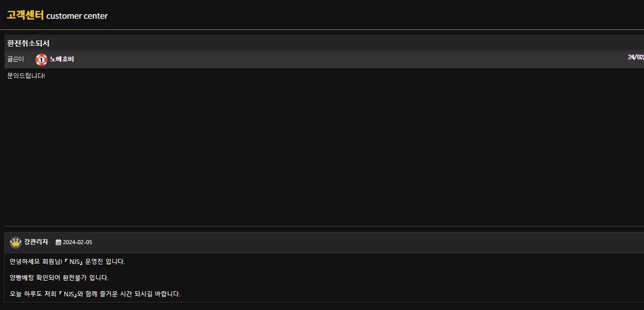Open the admin name 강관리자
Image resolution: width=644 pixels, height=310 pixels.
[36, 242]
